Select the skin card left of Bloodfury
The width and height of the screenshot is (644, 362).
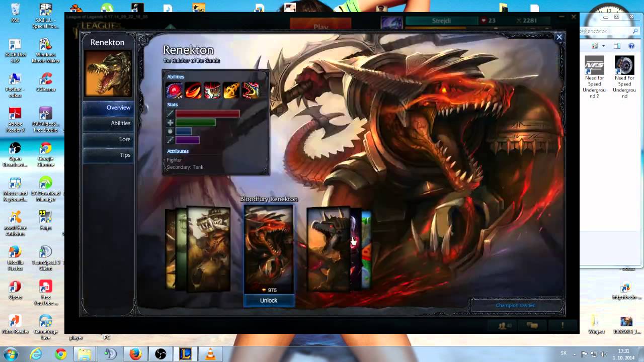(x=208, y=249)
